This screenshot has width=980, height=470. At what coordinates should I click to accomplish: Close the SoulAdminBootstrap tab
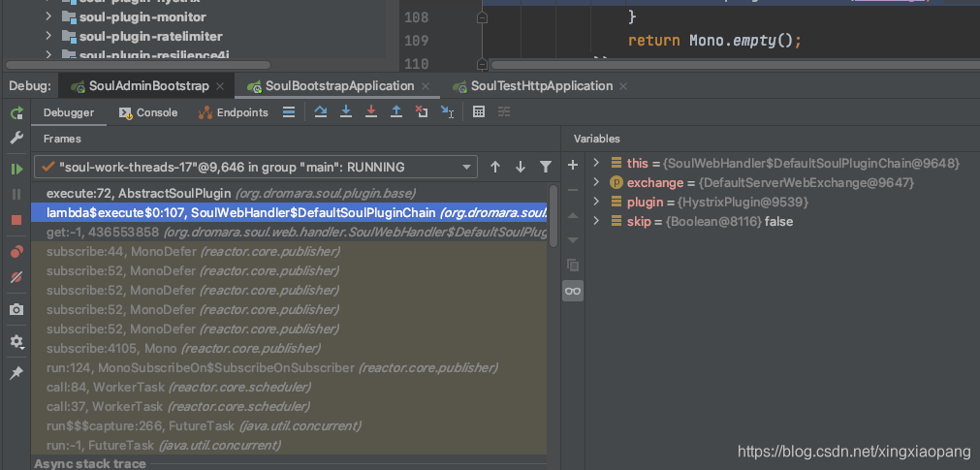tap(220, 86)
